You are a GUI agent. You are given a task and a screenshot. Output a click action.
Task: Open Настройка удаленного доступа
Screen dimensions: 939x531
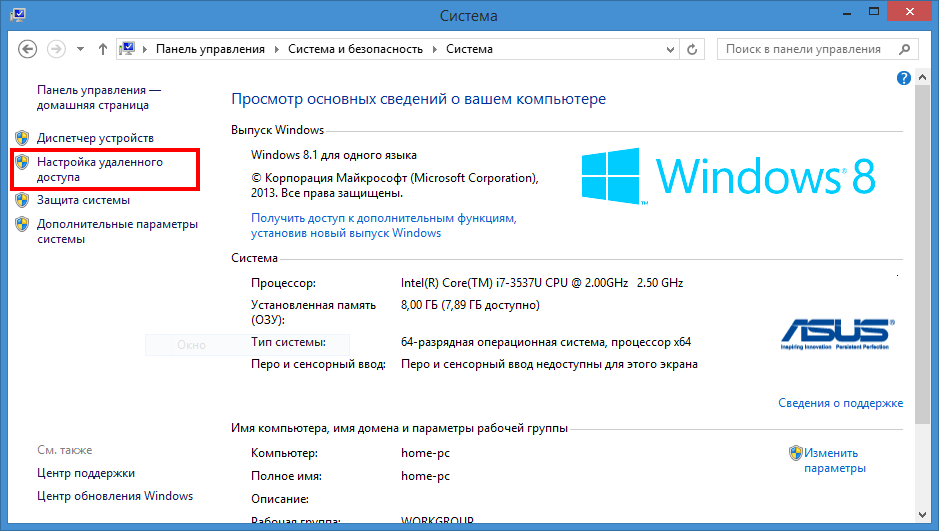tap(100, 169)
